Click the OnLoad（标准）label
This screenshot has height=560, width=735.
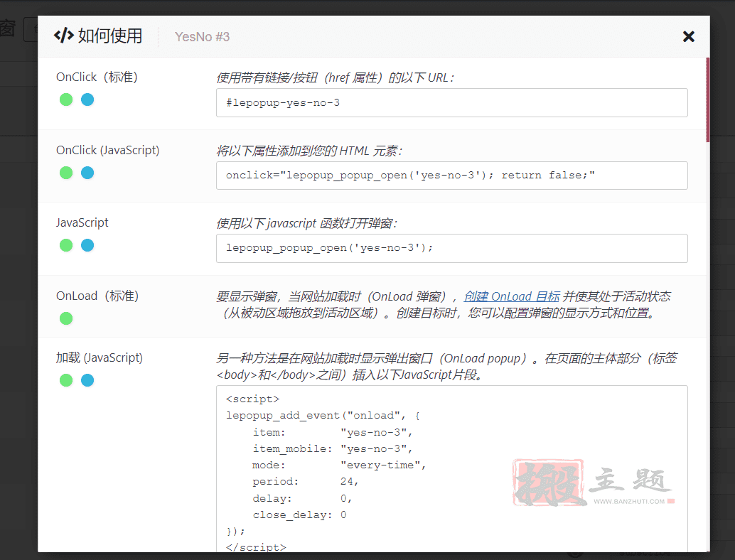pos(97,296)
